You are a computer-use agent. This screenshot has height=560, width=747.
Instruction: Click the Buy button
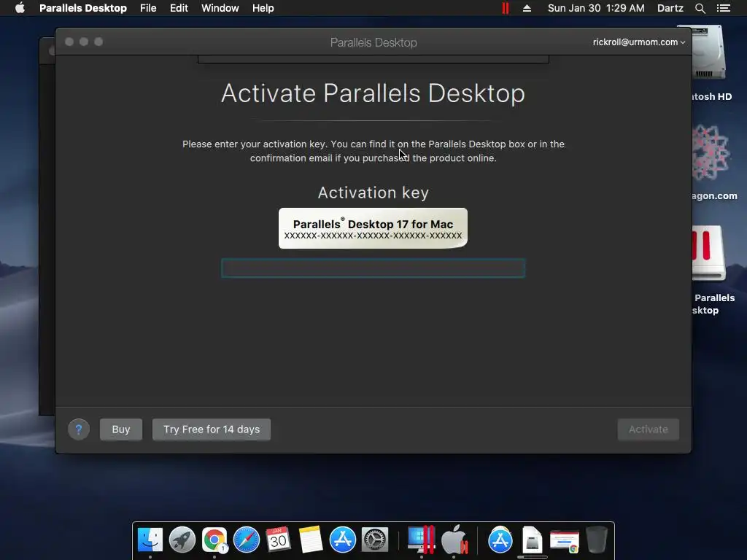(x=121, y=429)
